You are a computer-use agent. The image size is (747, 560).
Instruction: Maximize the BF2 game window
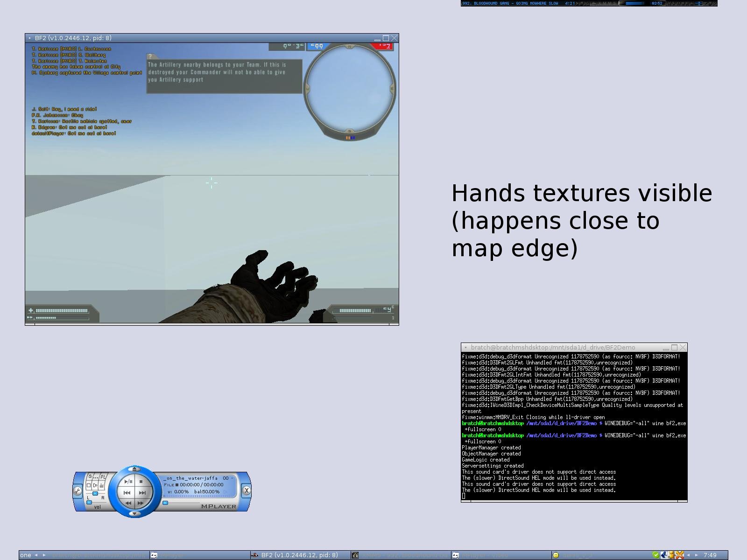pos(386,38)
